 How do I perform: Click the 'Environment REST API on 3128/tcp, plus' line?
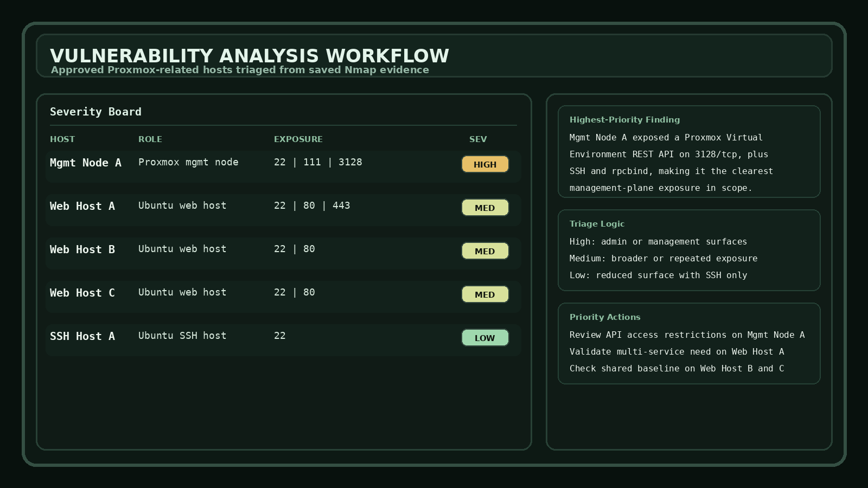click(x=669, y=155)
